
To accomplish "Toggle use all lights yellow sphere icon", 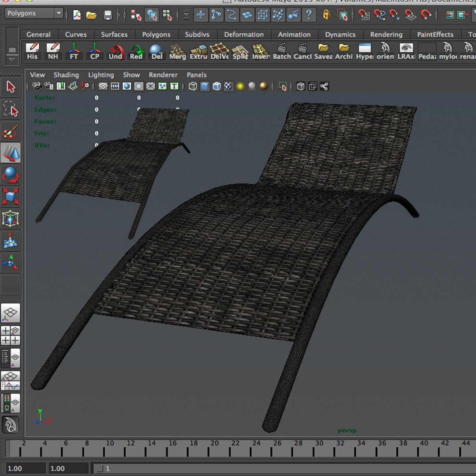I will (x=240, y=86).
